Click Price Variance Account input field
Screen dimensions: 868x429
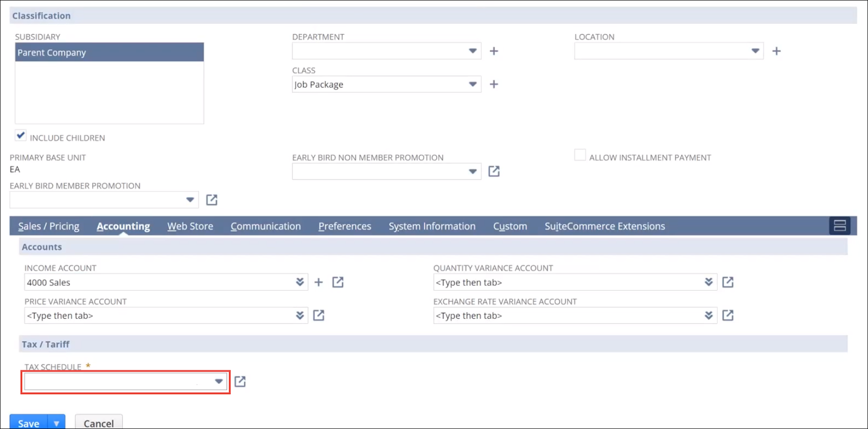(x=158, y=316)
